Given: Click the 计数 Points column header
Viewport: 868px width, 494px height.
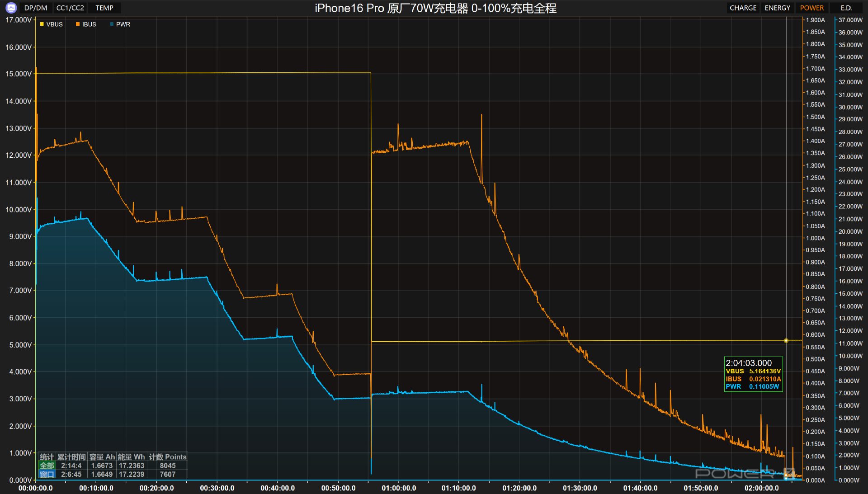Looking at the screenshot, I should (x=168, y=457).
